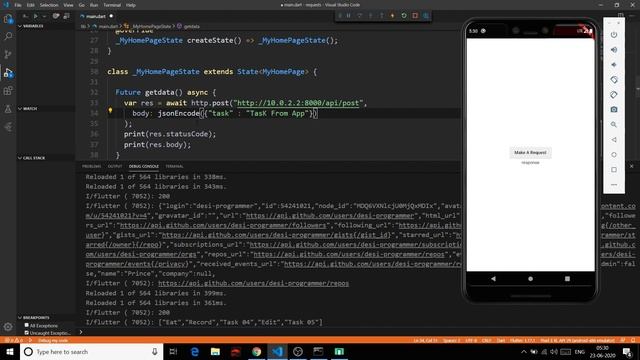The image size is (640, 360).
Task: Open the widget inspector debug icon
Action: pyautogui.click(x=426, y=16)
